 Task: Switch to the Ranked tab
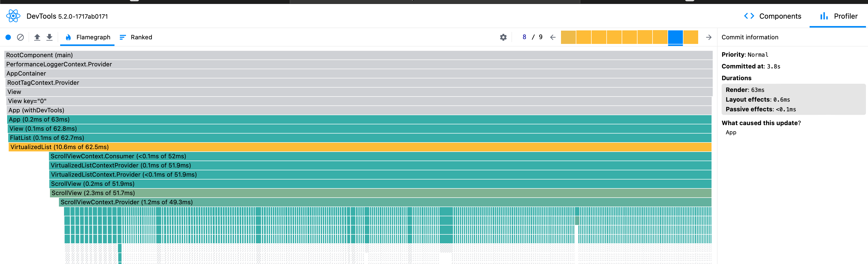[x=136, y=37]
